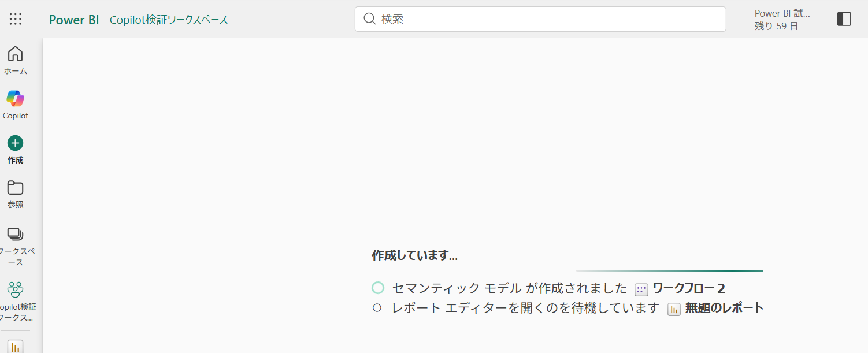Image resolution: width=868 pixels, height=353 pixels.
Task: Click the green circle beside セマンティック モデル status
Action: coord(378,288)
